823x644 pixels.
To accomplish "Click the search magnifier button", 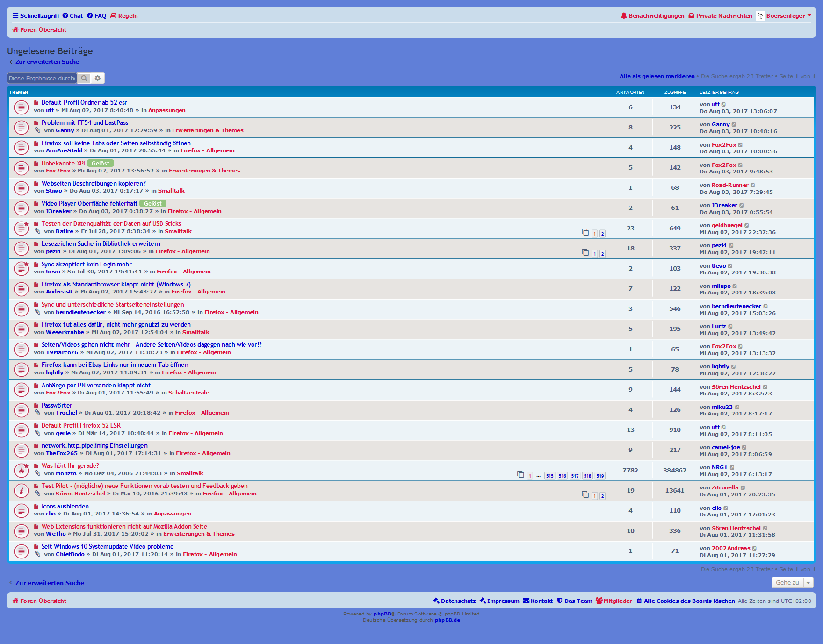I will pyautogui.click(x=84, y=78).
